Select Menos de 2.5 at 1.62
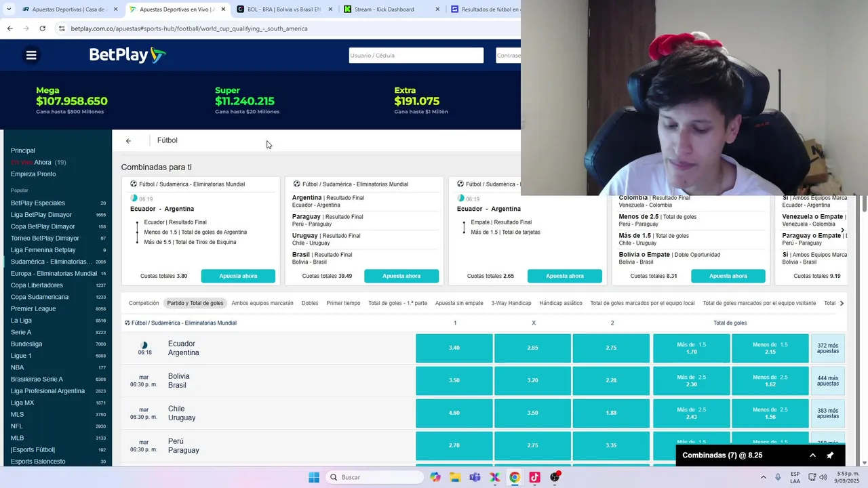Screen dimensions: 868x488 770,380
